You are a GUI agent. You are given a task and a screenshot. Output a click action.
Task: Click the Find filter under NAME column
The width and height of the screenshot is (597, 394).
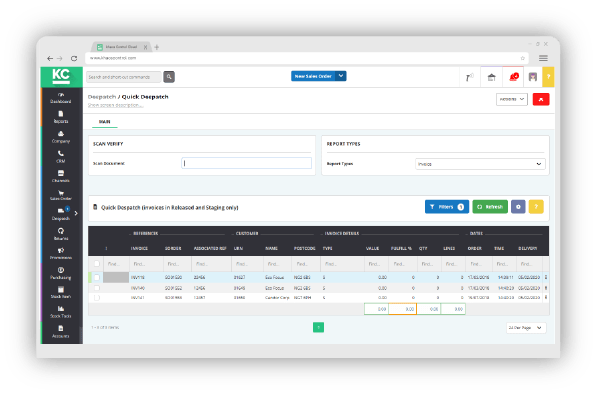click(277, 264)
